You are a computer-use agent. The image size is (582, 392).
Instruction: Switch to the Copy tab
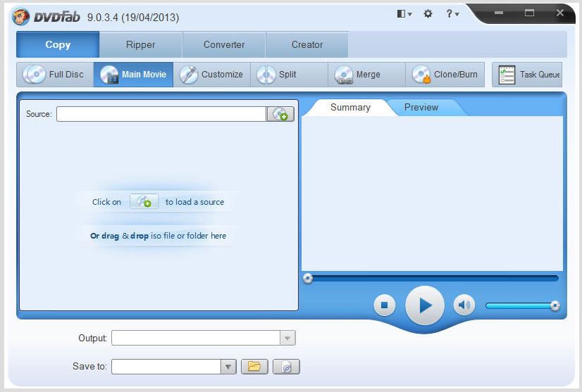pyautogui.click(x=58, y=44)
